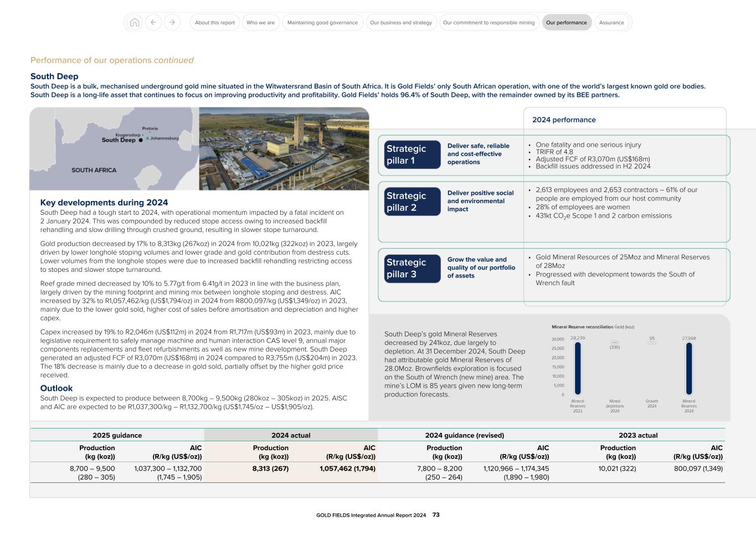Navigate to 'Our commitment to responsible mining'
This screenshot has width=756, height=536.
click(x=488, y=23)
